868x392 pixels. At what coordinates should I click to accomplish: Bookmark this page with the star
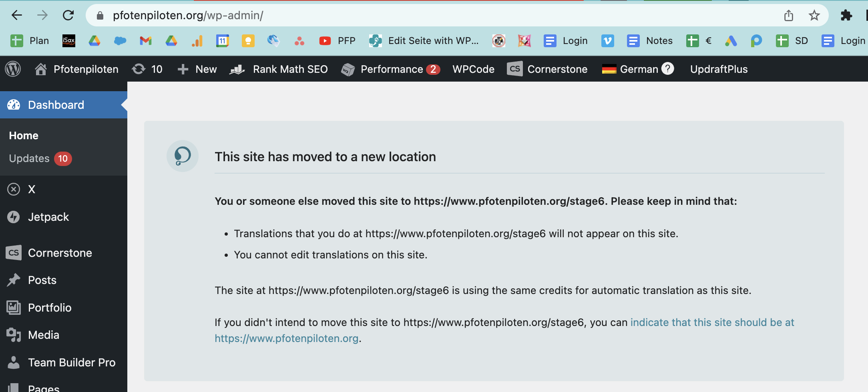click(x=814, y=15)
